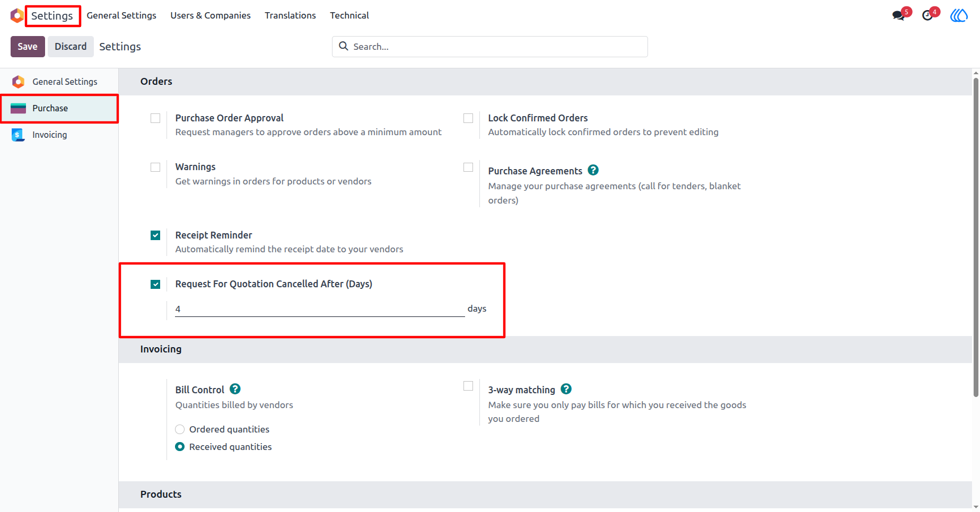This screenshot has height=512, width=980.
Task: Open the General Settings top menu
Action: click(121, 15)
